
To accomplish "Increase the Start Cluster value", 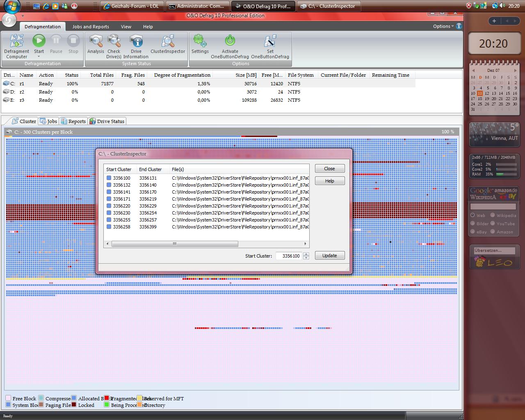I will tap(306, 254).
